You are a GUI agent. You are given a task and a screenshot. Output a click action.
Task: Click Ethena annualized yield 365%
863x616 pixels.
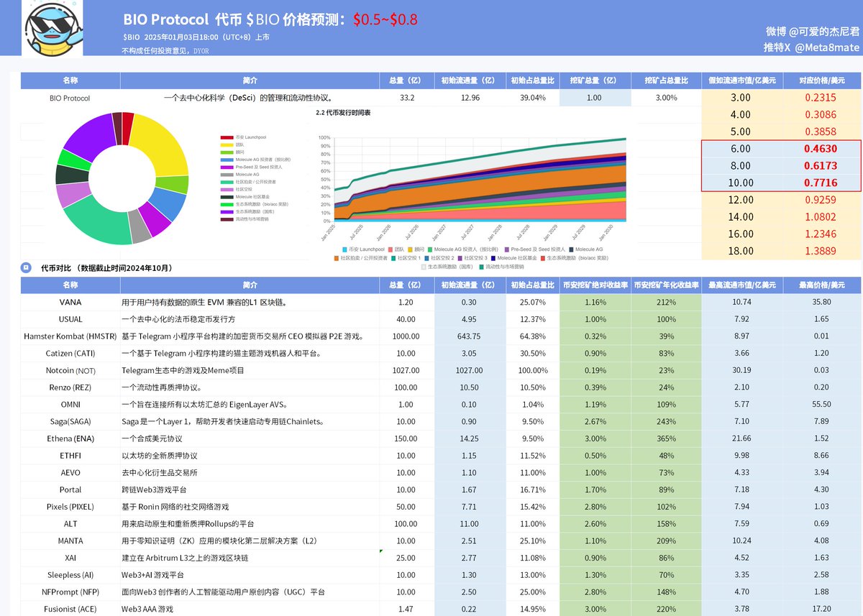[x=665, y=438]
